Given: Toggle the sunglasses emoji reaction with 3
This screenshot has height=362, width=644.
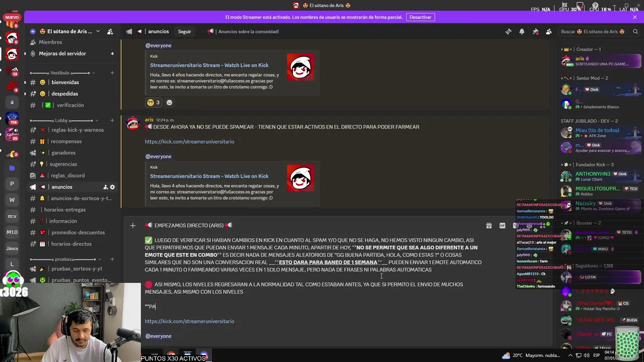Looking at the screenshot, I should point(153,103).
